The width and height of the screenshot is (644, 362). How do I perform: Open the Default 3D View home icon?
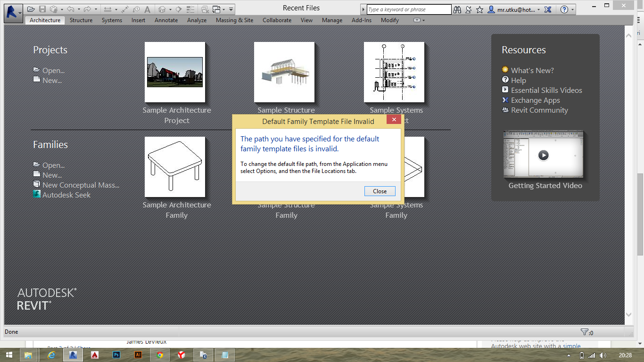point(162,8)
